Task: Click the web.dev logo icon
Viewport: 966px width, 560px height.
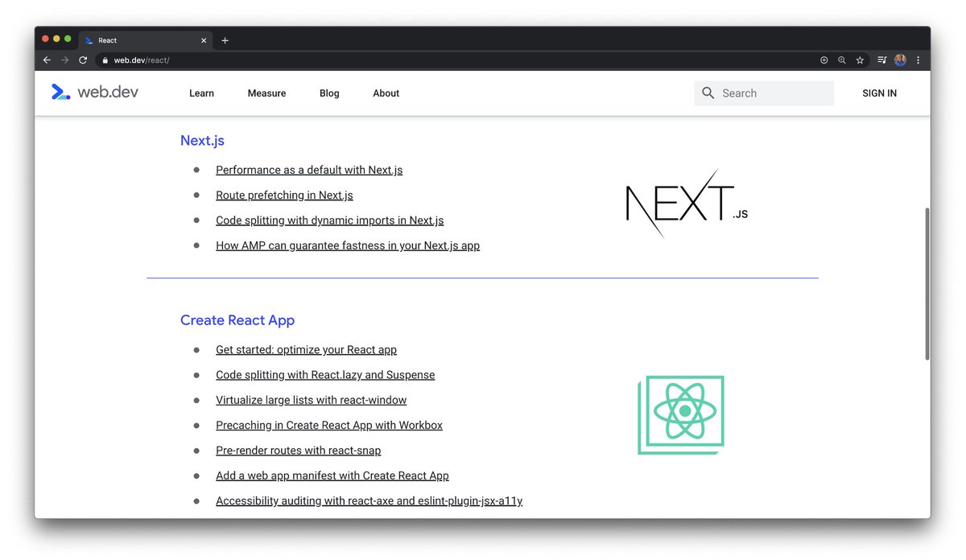Action: (x=60, y=92)
